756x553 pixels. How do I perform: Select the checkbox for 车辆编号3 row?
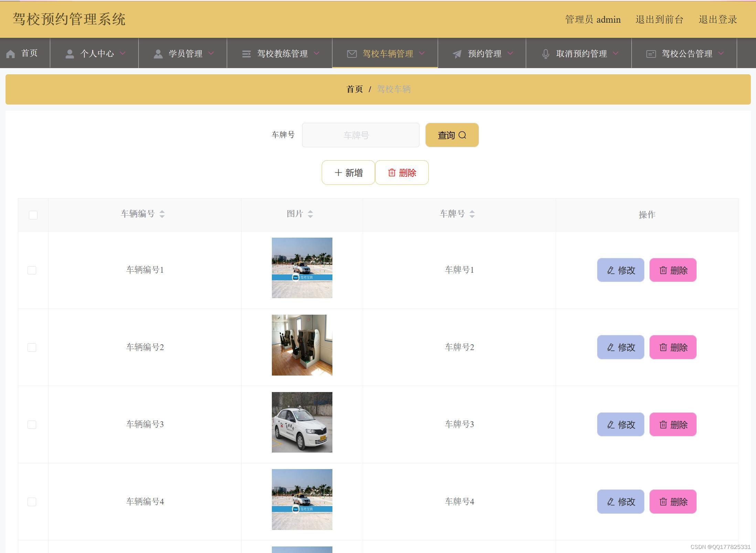(x=32, y=425)
